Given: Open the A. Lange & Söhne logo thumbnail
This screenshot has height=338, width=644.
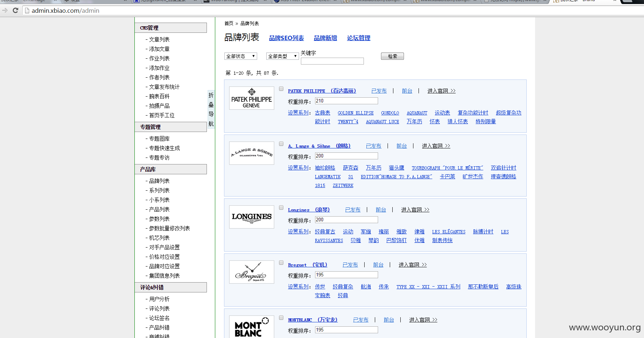Looking at the screenshot, I should click(251, 153).
